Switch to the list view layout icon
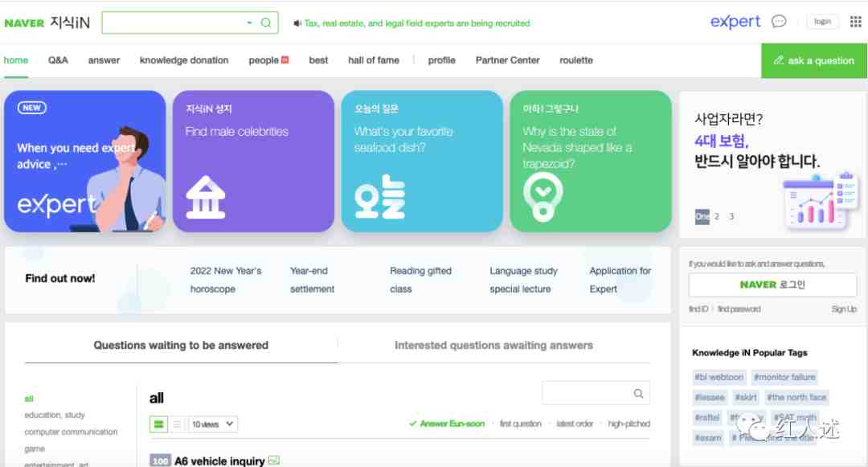 (177, 424)
